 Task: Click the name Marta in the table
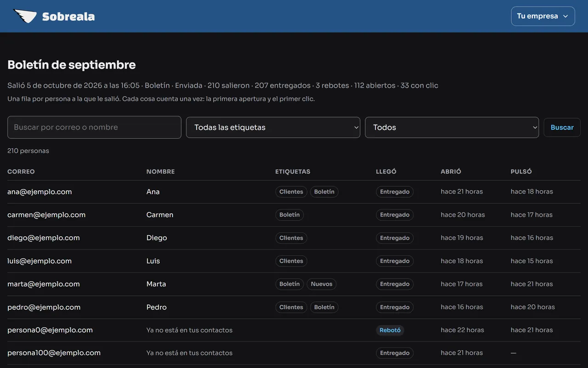point(156,284)
